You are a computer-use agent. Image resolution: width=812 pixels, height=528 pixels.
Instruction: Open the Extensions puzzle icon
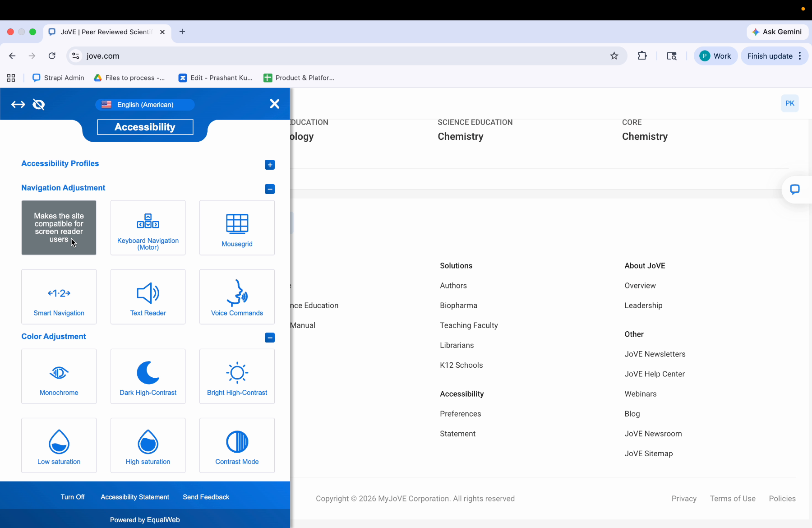[642, 56]
